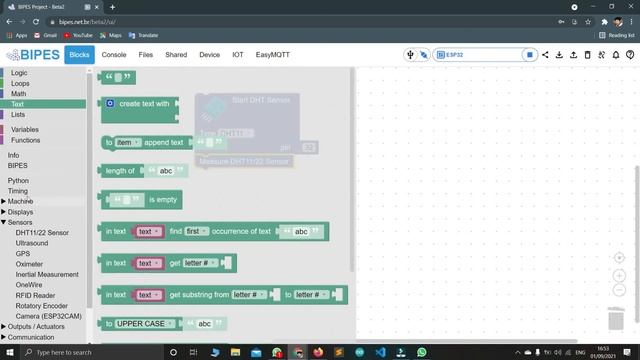This screenshot has width=640, height=360.
Task: Click the download project icon
Action: [559, 55]
